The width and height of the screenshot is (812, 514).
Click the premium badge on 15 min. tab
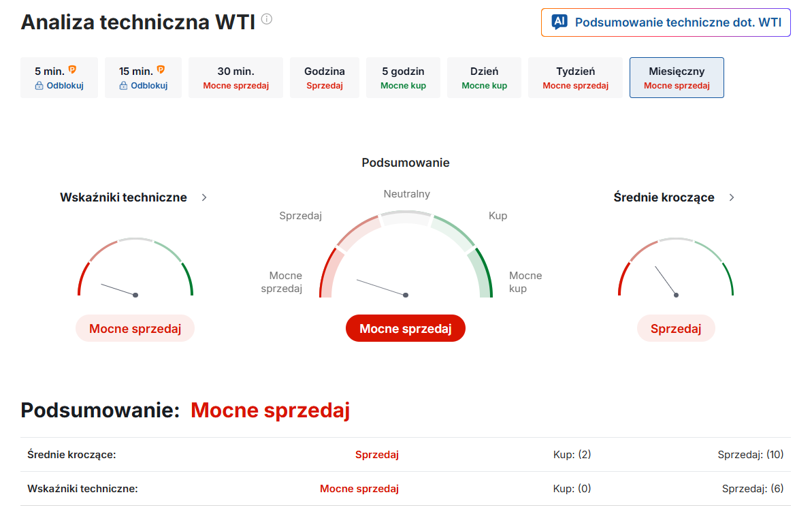pos(161,69)
